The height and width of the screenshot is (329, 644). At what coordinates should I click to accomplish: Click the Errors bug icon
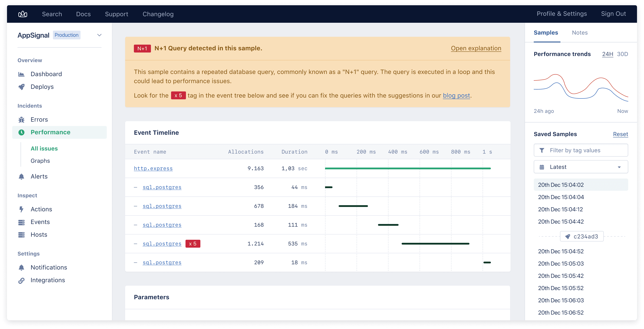pos(21,120)
